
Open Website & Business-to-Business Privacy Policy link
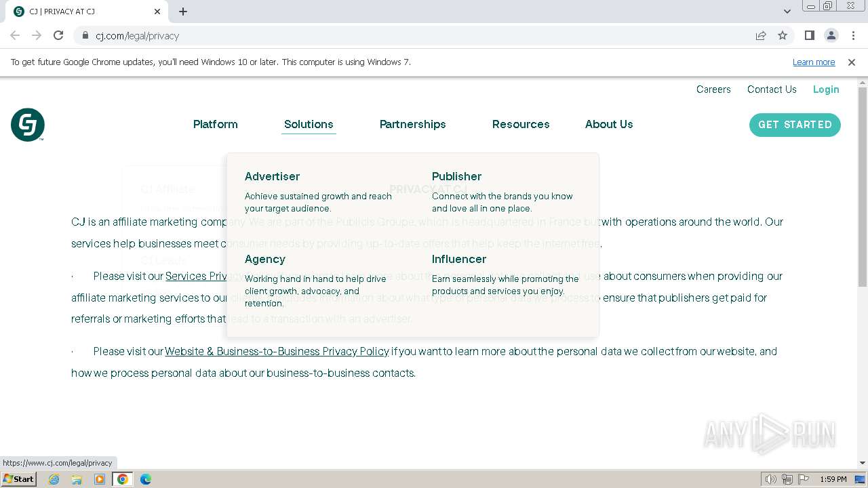pyautogui.click(x=277, y=351)
